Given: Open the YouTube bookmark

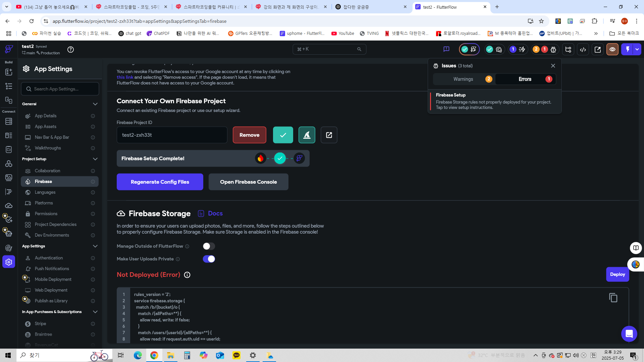Looking at the screenshot, I should pyautogui.click(x=343, y=34).
